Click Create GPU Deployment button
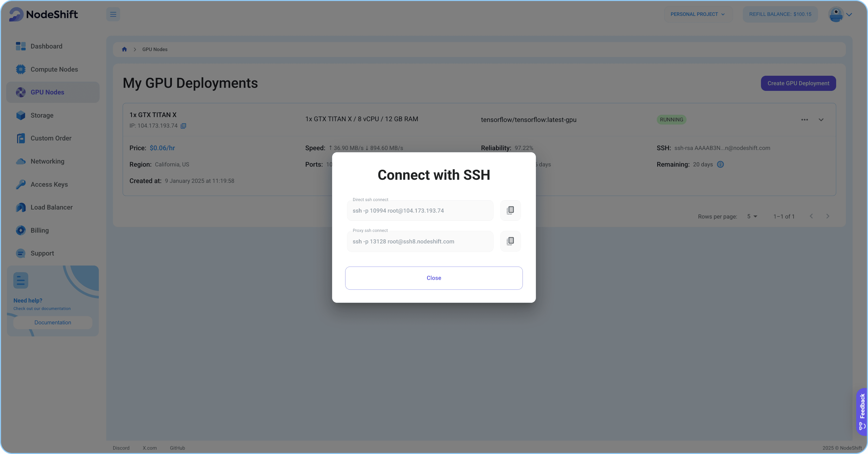Screen dimensions: 868x454 (798, 83)
